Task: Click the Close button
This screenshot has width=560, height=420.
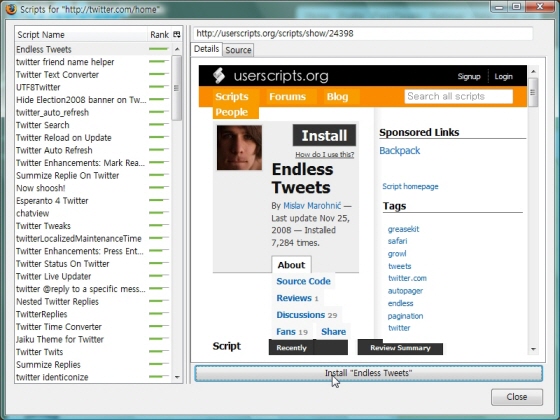Action: [x=517, y=397]
